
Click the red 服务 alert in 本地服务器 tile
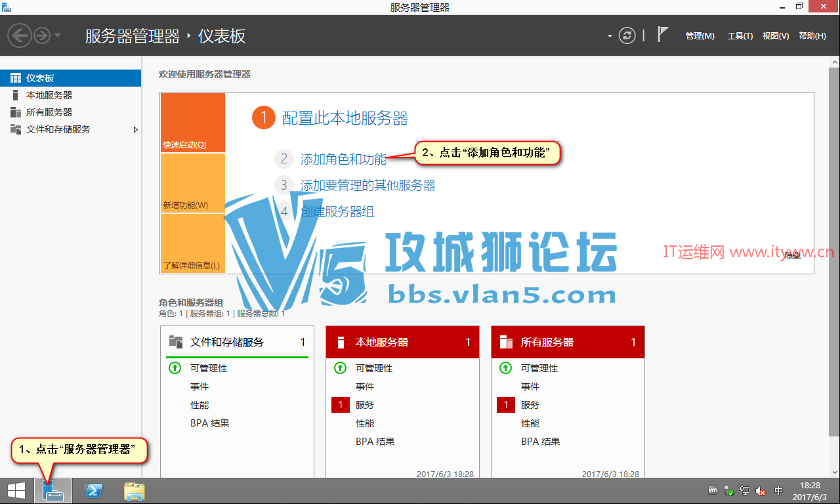coord(341,405)
